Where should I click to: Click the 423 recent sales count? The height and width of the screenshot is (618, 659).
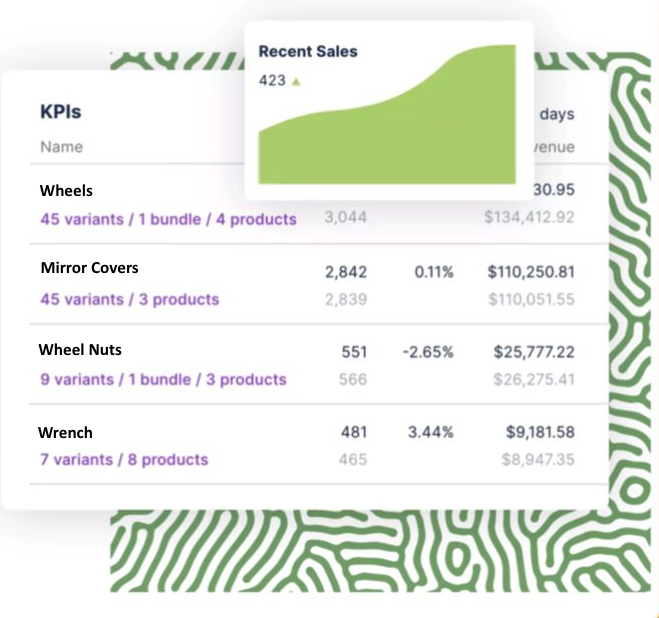click(x=272, y=80)
